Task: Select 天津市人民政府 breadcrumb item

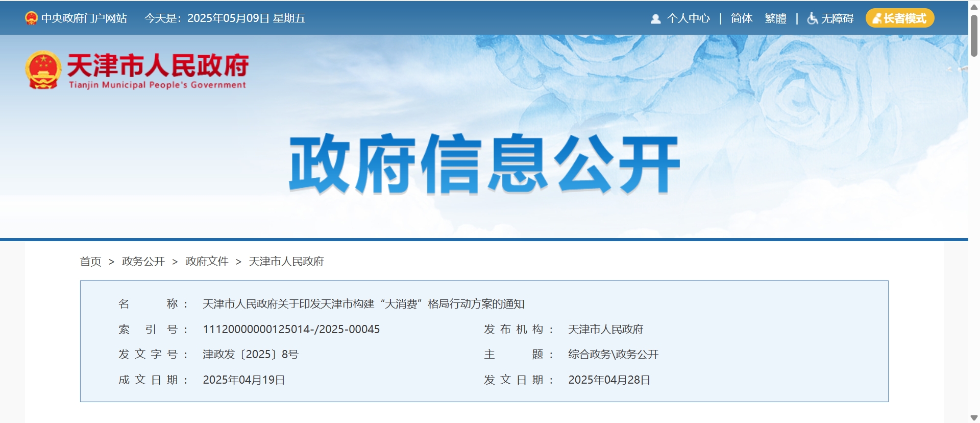Action: [x=286, y=262]
